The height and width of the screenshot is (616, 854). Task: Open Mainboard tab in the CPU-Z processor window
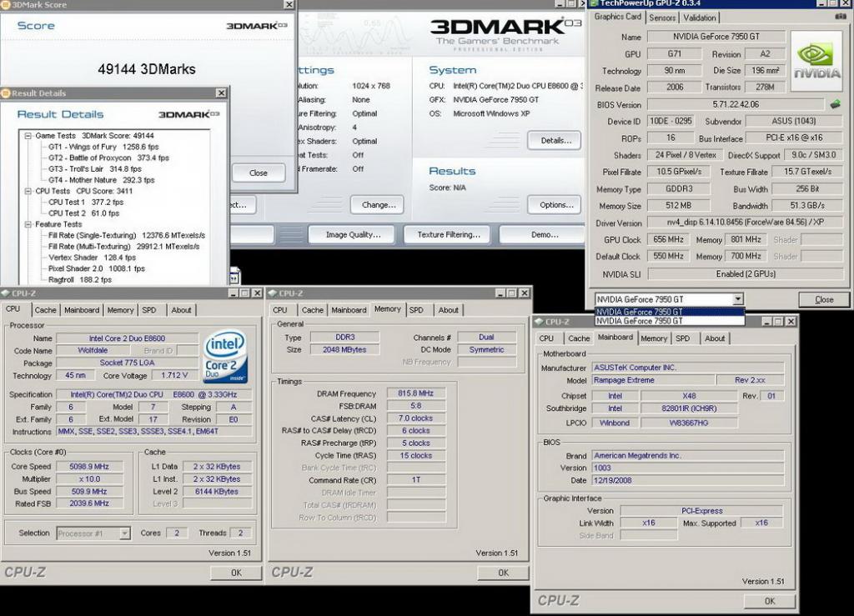coord(82,310)
